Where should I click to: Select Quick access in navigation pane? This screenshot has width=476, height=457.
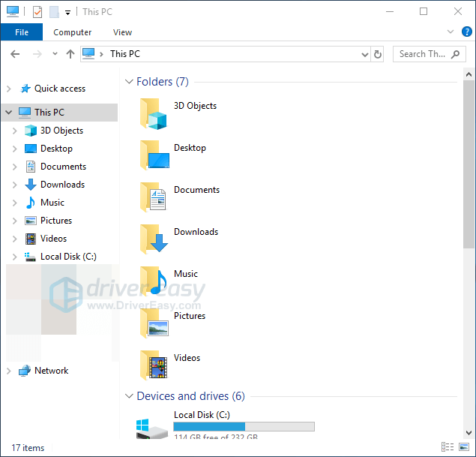(60, 89)
